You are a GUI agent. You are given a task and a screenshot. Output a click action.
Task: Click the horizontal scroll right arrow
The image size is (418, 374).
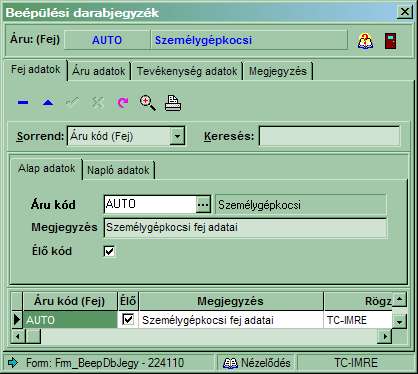click(385, 336)
